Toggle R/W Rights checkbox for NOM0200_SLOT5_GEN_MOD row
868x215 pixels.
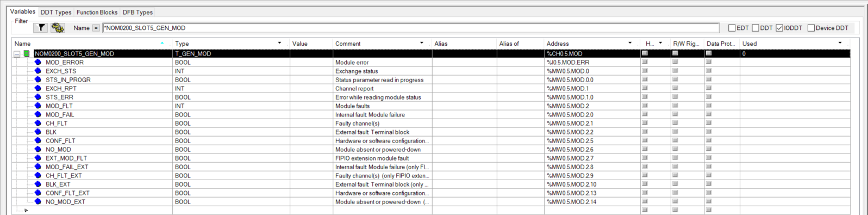[x=675, y=53]
